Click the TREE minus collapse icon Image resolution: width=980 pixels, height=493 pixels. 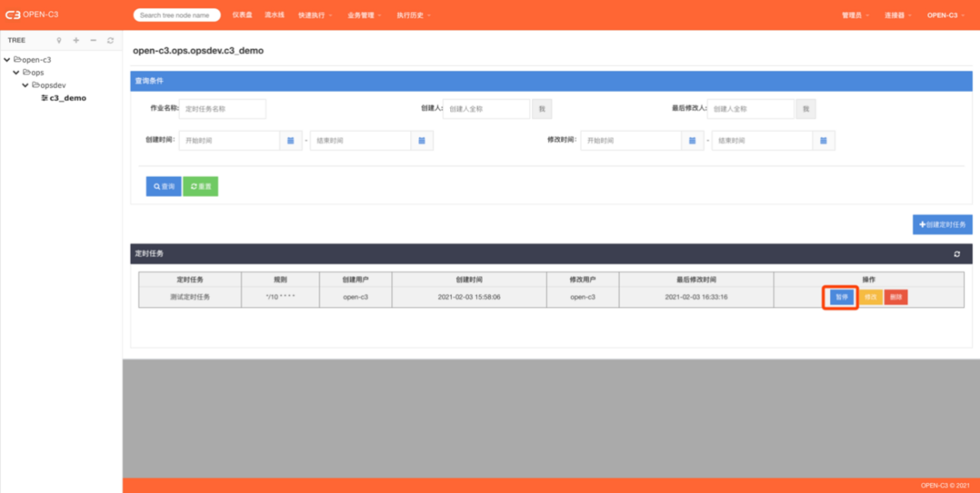pos(93,40)
